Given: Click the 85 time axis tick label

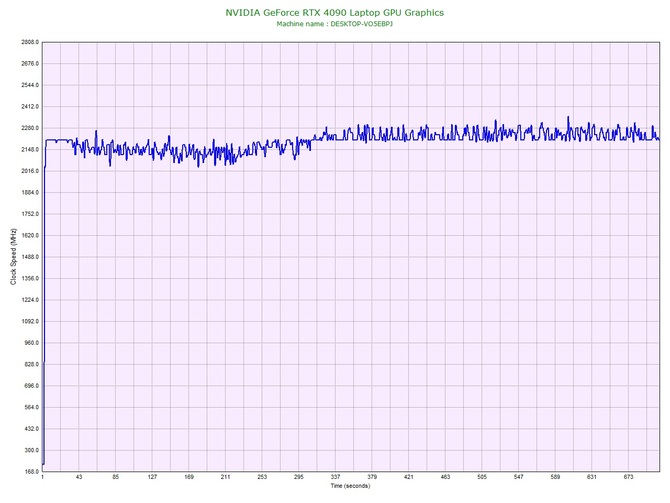Looking at the screenshot, I should click(116, 477).
